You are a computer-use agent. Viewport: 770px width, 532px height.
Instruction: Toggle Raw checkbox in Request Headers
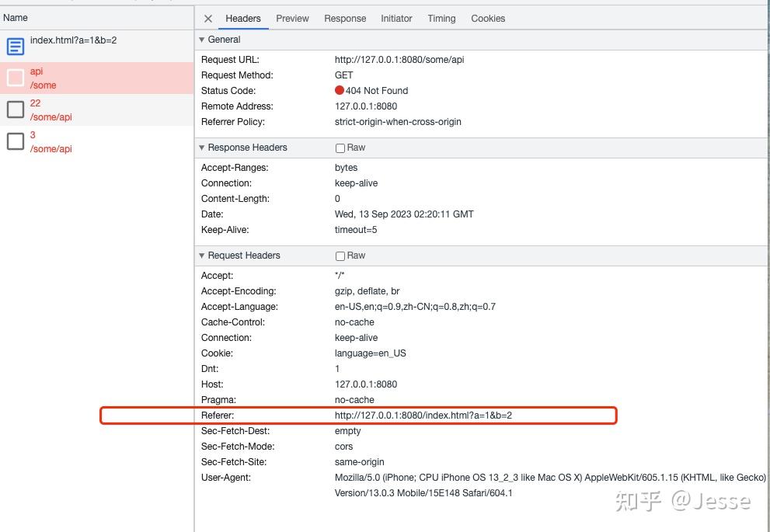coord(340,256)
